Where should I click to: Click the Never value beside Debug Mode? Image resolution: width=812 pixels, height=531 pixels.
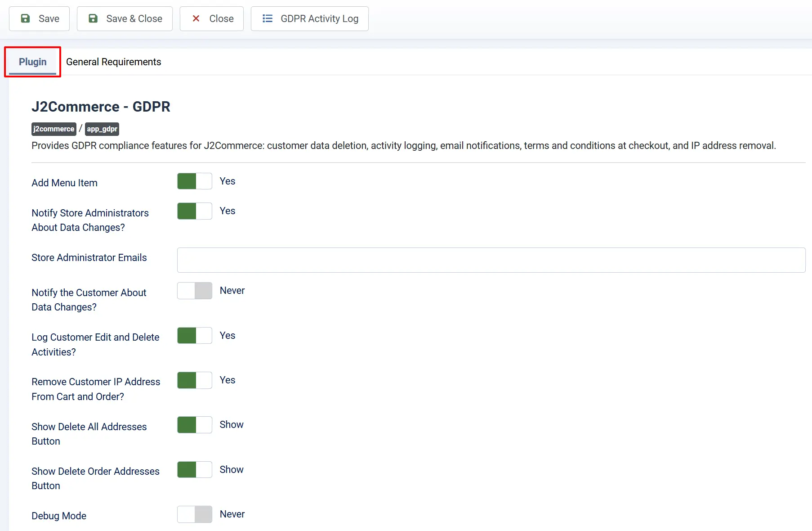232,514
